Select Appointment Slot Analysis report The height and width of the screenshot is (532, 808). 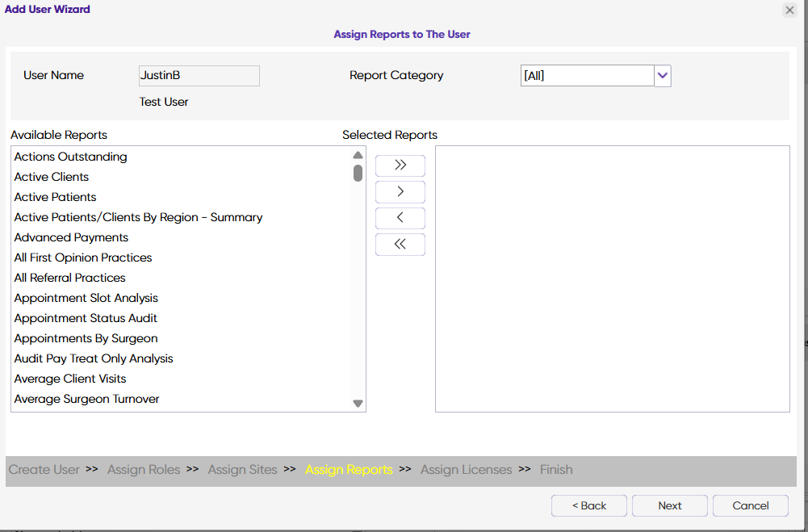point(182,298)
